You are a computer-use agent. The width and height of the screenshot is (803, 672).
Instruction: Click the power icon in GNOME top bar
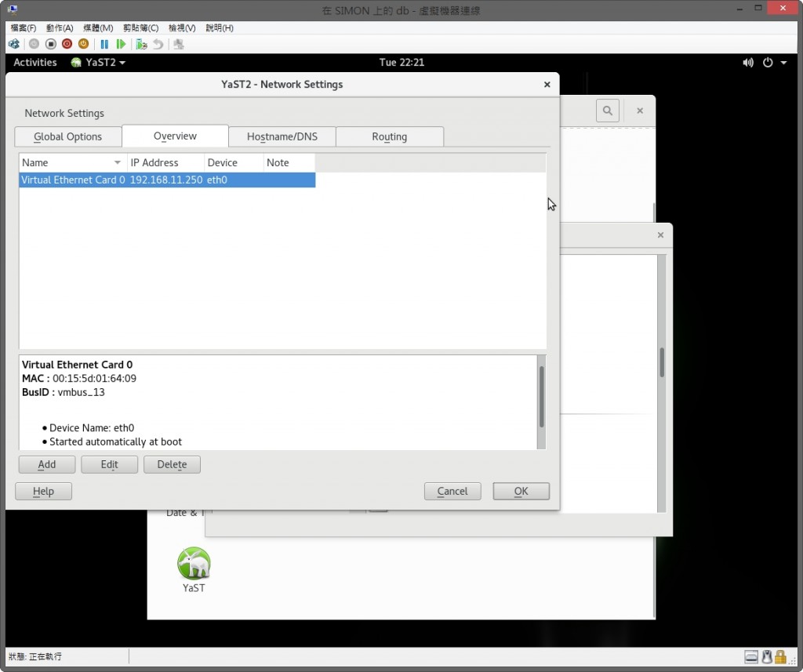point(767,63)
